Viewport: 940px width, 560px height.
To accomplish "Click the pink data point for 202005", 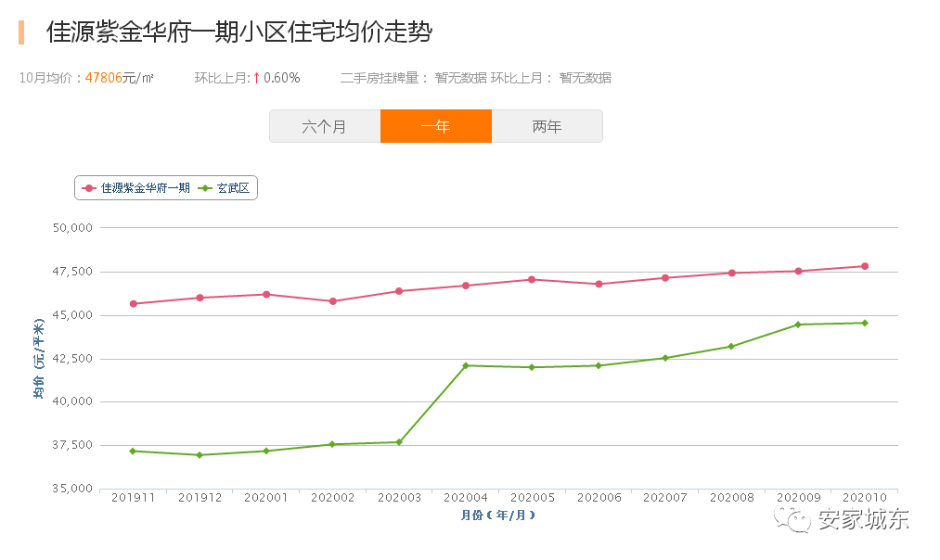I will coord(532,279).
